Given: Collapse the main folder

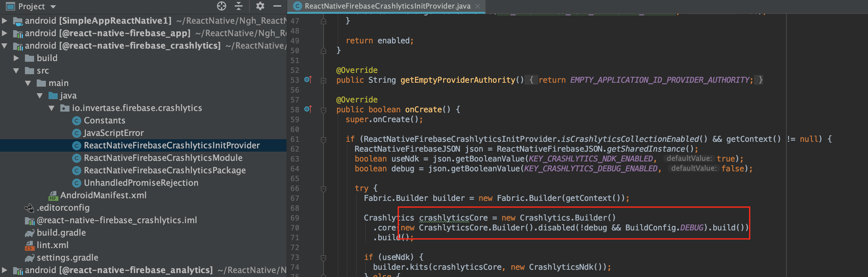Looking at the screenshot, I should (28, 83).
